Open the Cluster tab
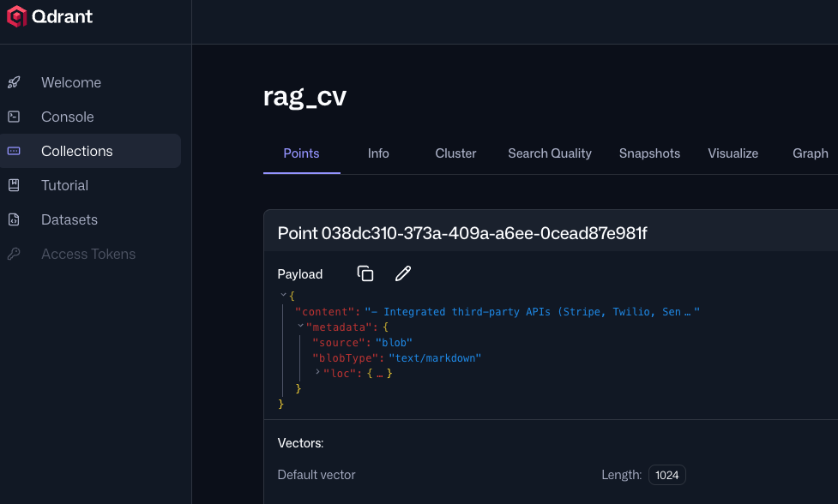This screenshot has height=504, width=838. [x=455, y=153]
